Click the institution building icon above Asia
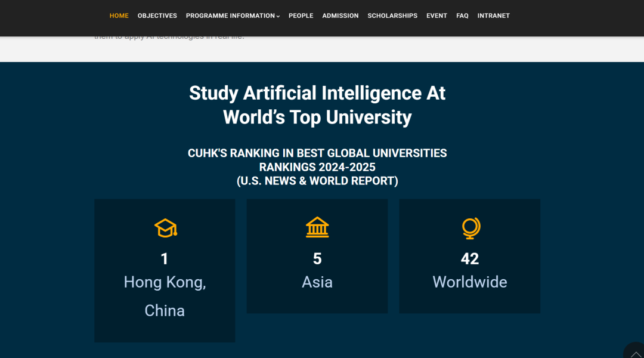644x358 pixels. 317,227
